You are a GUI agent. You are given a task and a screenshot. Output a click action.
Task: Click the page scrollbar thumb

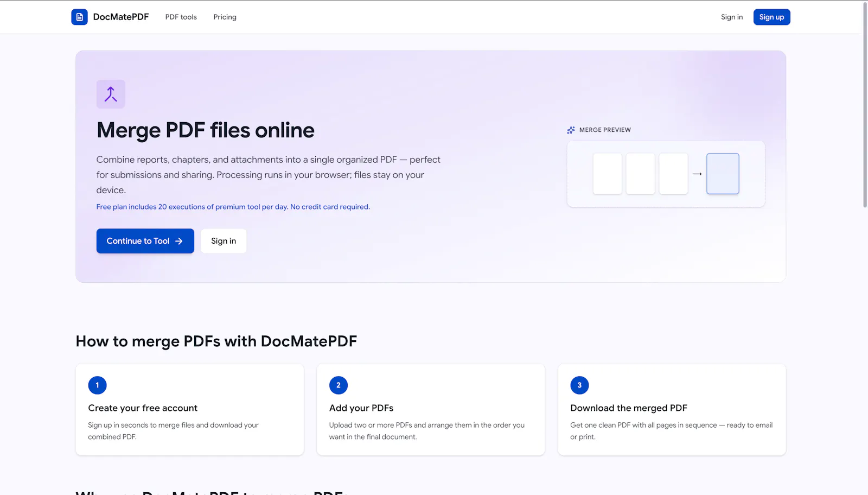click(865, 105)
